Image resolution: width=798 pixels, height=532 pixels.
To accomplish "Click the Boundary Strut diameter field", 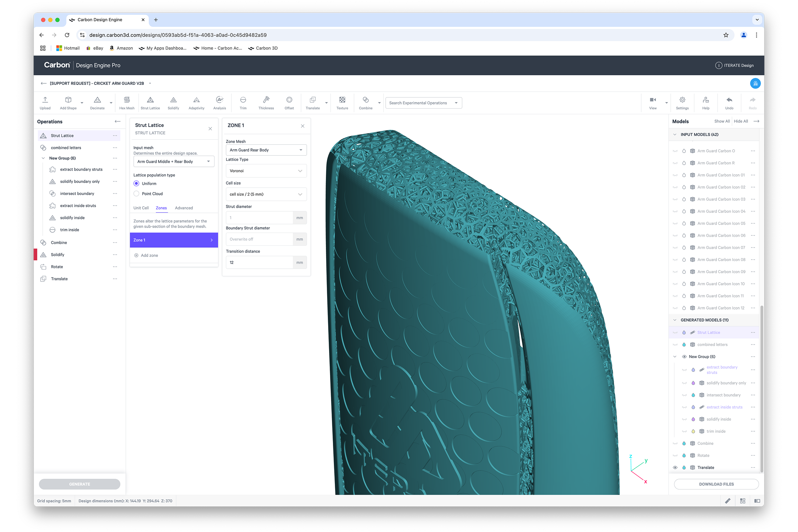I will coord(260,239).
